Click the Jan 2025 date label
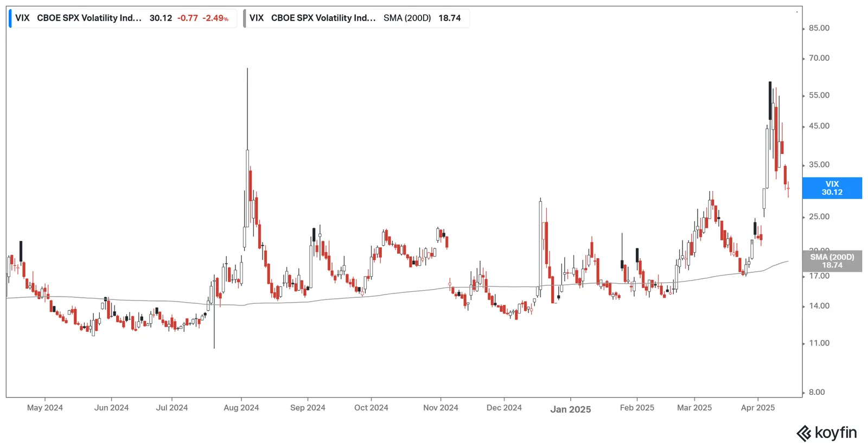868x448 pixels. tap(571, 409)
